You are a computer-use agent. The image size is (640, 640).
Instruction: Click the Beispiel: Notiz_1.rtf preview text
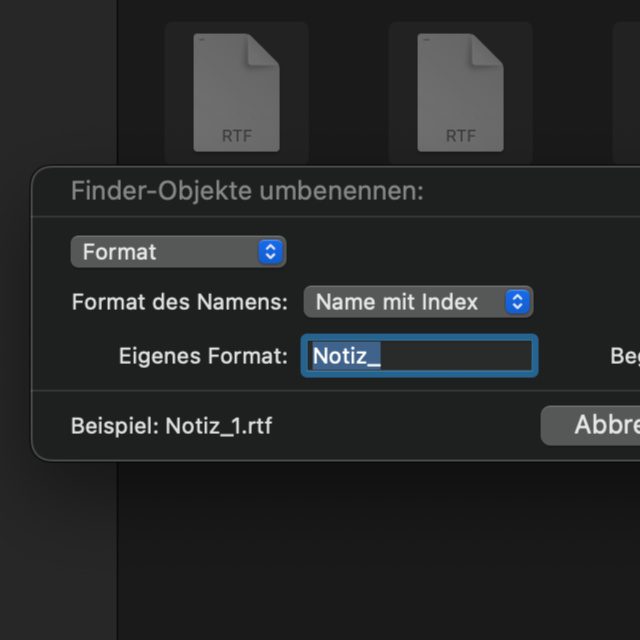tap(171, 426)
